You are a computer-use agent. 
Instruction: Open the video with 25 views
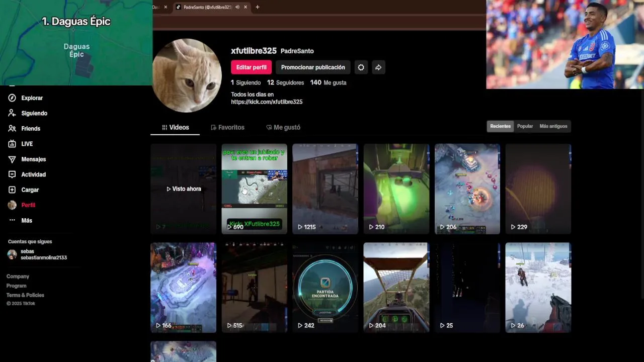click(x=467, y=288)
